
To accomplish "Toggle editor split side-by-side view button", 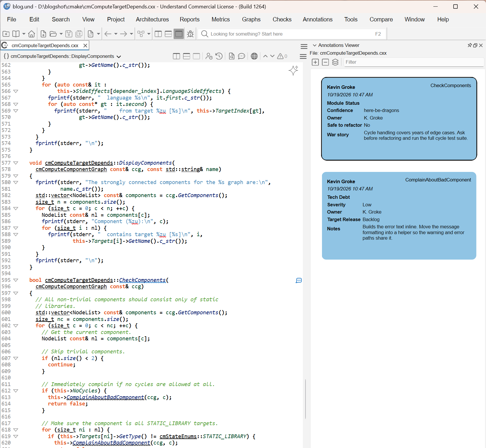I will 176,56.
